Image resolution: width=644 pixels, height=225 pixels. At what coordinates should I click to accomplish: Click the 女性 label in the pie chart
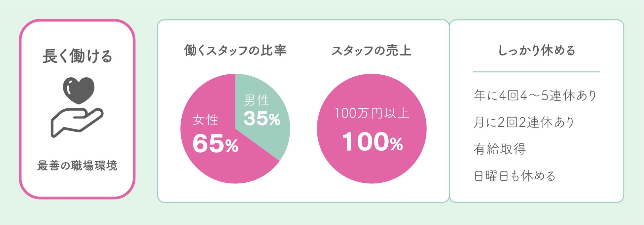click(x=205, y=120)
